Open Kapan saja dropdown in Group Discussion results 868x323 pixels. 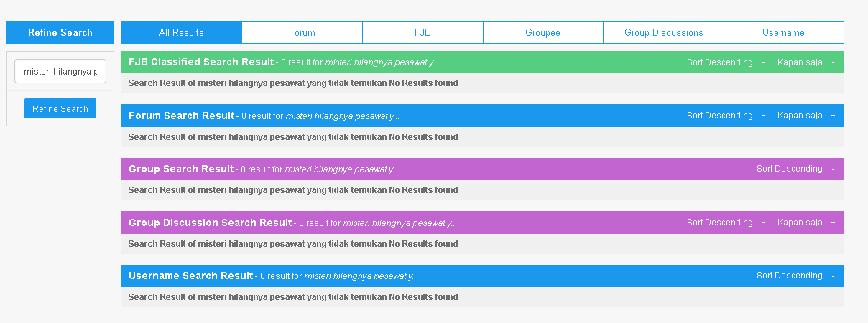click(x=806, y=223)
